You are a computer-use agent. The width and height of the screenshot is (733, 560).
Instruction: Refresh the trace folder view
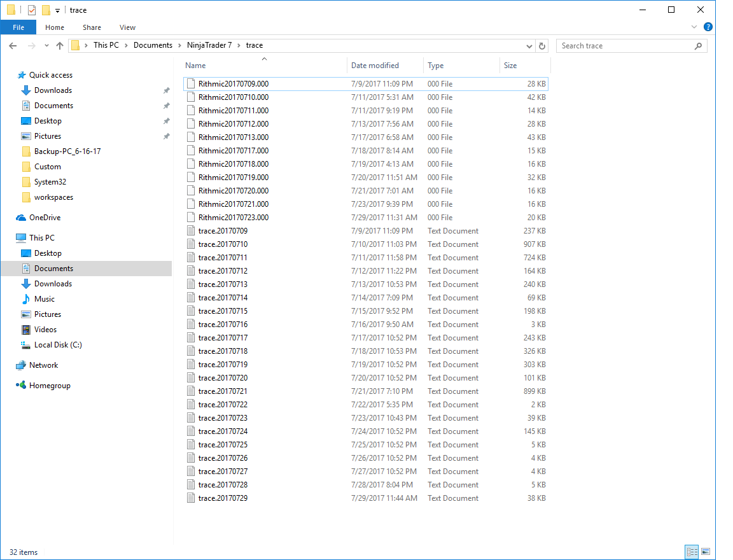tap(542, 46)
